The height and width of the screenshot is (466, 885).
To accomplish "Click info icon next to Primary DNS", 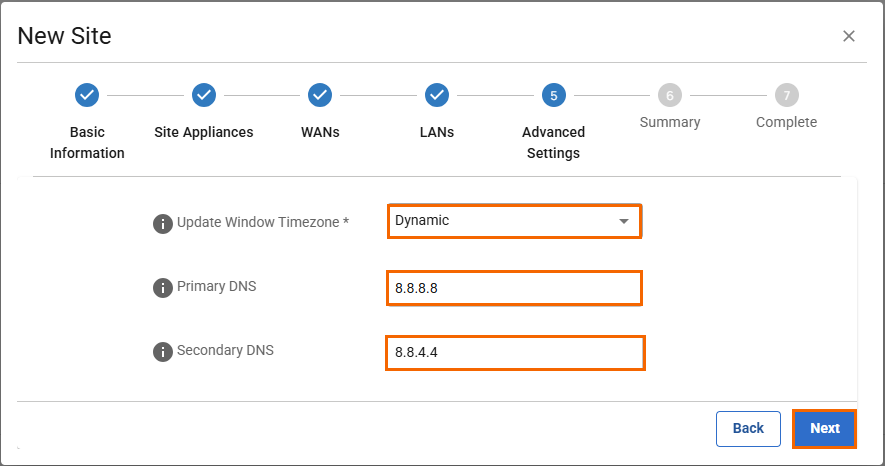I will (x=162, y=288).
